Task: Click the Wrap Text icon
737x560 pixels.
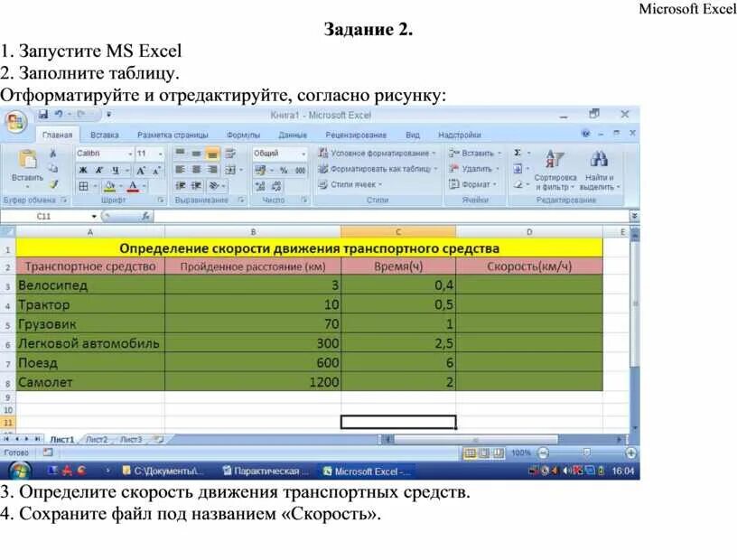Action: tap(230, 154)
